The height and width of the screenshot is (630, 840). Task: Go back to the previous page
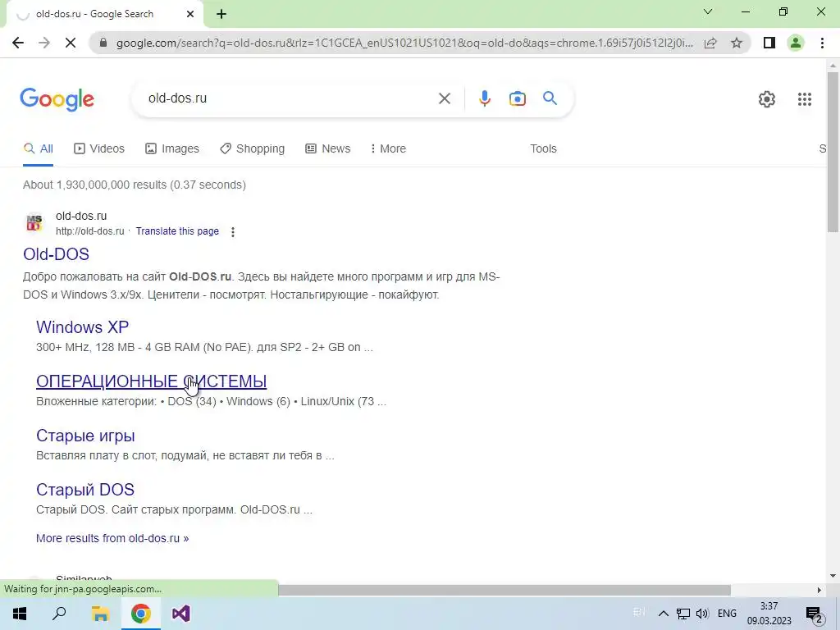click(x=18, y=43)
